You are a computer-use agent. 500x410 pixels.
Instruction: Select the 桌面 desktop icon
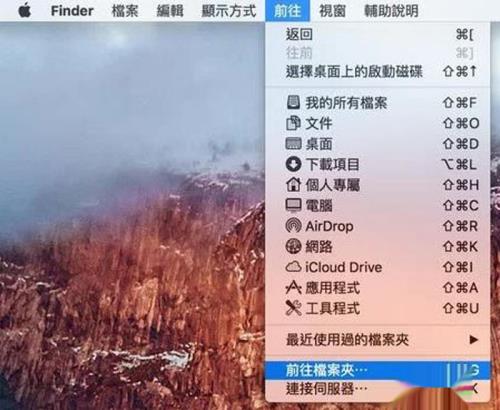(293, 144)
